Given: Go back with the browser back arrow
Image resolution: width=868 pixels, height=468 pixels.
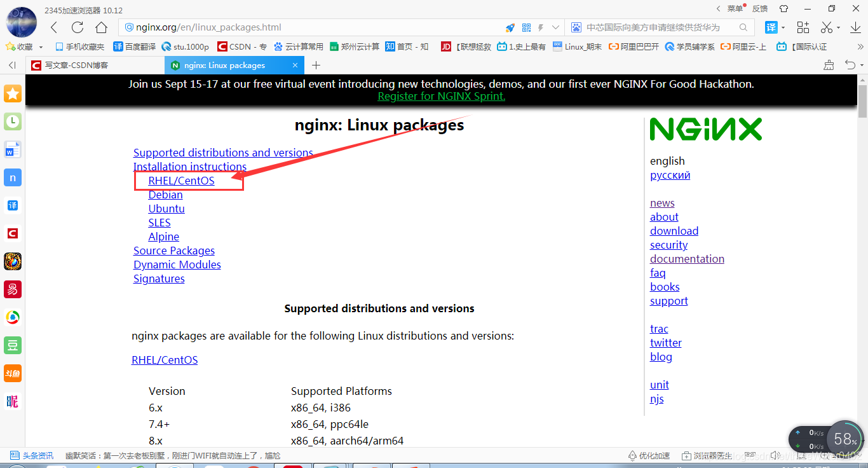Looking at the screenshot, I should tap(54, 27).
